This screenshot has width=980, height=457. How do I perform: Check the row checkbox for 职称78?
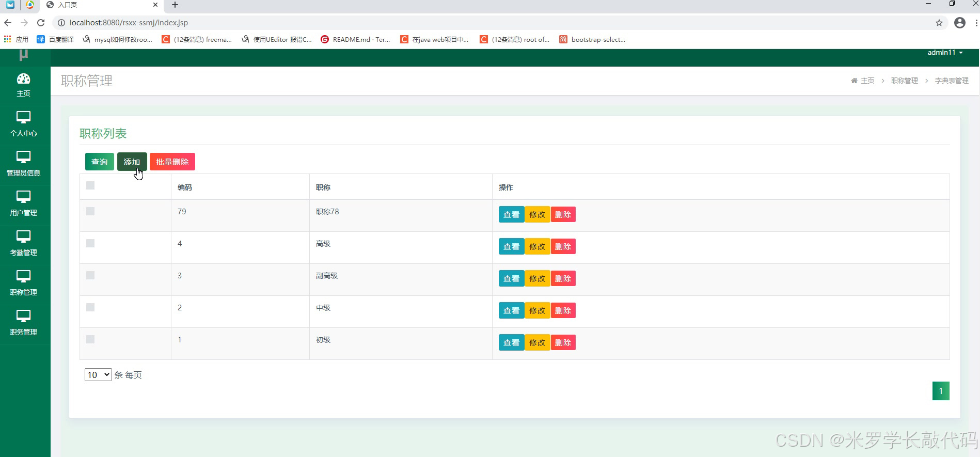[90, 211]
